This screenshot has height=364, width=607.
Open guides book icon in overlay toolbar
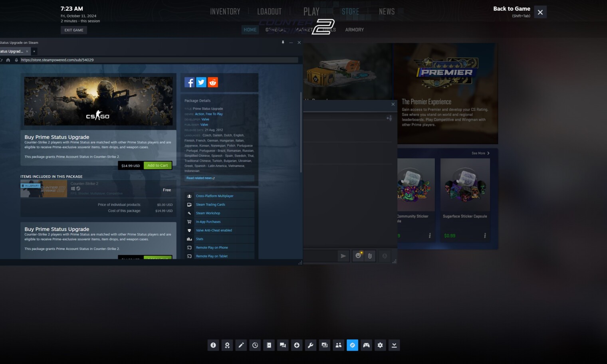click(269, 345)
